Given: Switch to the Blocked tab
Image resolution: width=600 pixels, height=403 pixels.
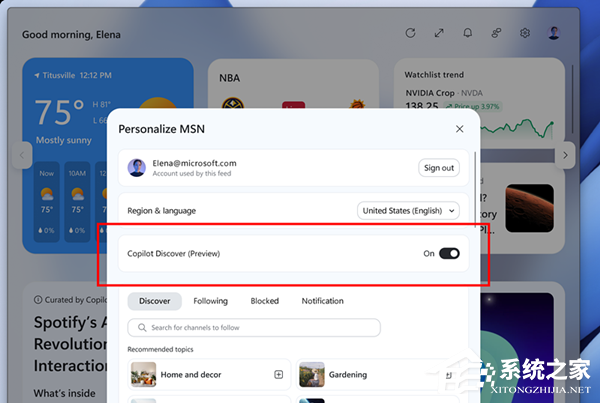Looking at the screenshot, I should [x=265, y=301].
